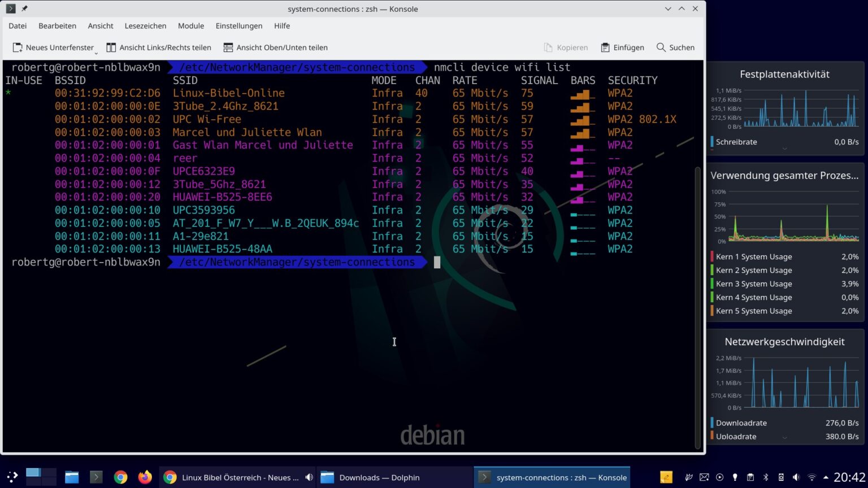
Task: Split the Konsole view top and bottom
Action: (275, 47)
